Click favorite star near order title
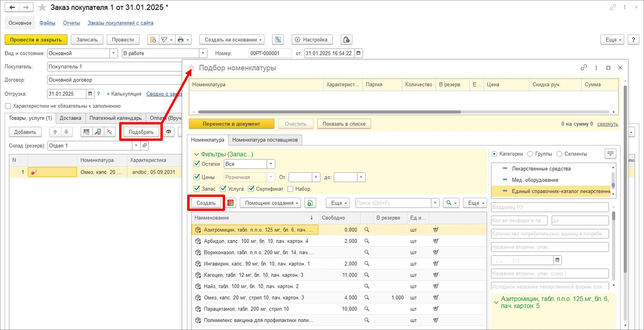644x330 pixels. (x=42, y=8)
